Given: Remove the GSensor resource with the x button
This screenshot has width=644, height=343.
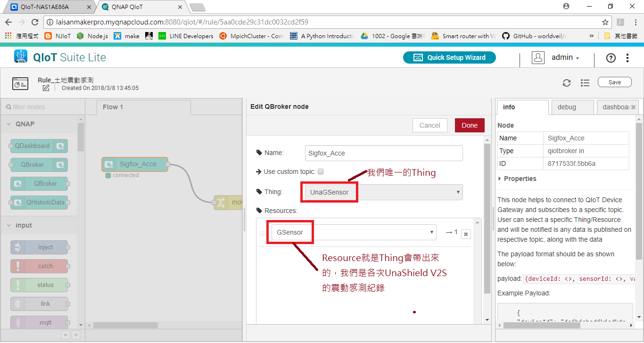Looking at the screenshot, I should click(465, 234).
